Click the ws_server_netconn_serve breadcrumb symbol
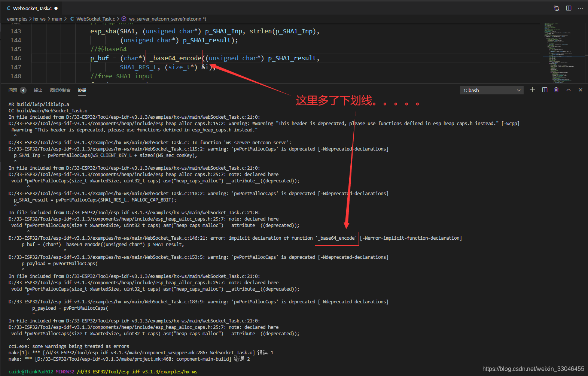The height and width of the screenshot is (376, 588). click(x=167, y=19)
